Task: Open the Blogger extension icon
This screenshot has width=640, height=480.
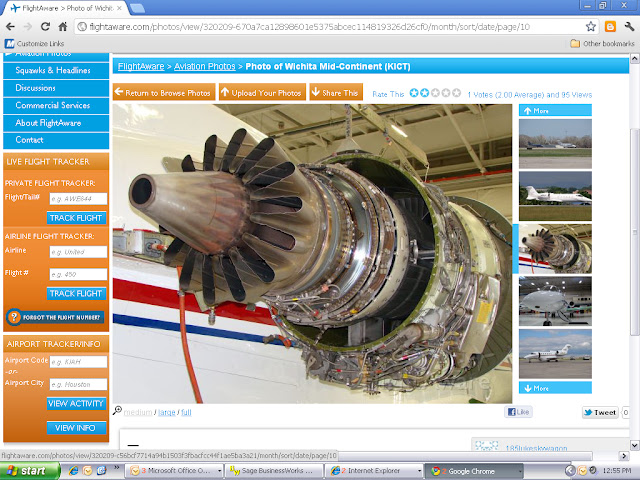Action: point(610,27)
